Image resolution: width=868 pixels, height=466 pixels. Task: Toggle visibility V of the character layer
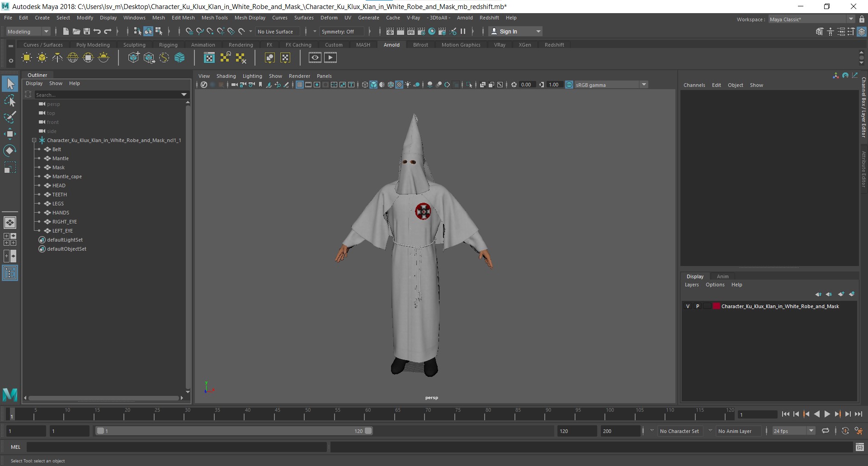pos(688,306)
